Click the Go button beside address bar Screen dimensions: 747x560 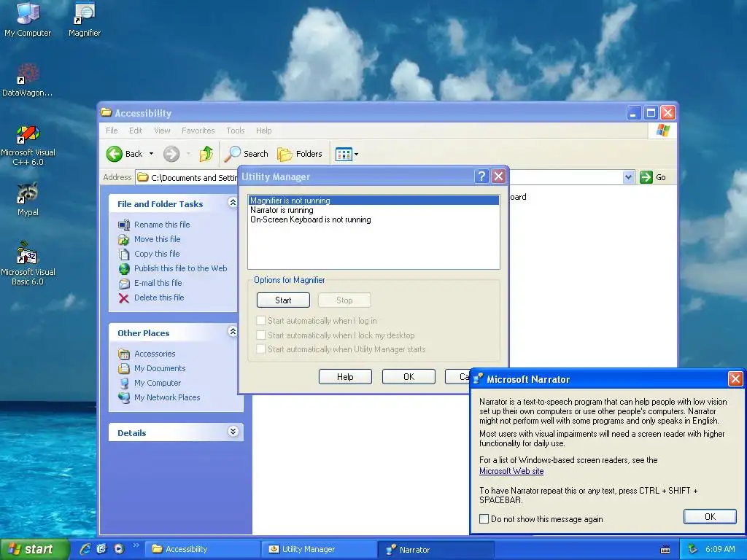(653, 177)
